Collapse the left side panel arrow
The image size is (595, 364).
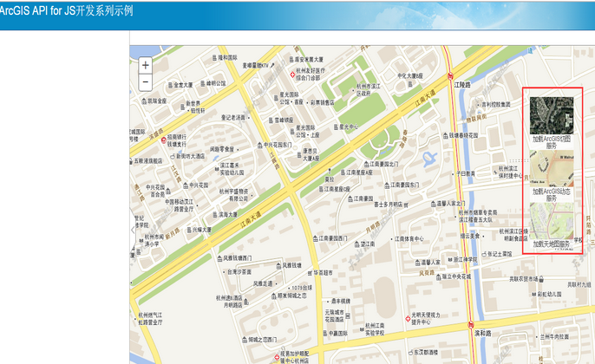coord(133,230)
